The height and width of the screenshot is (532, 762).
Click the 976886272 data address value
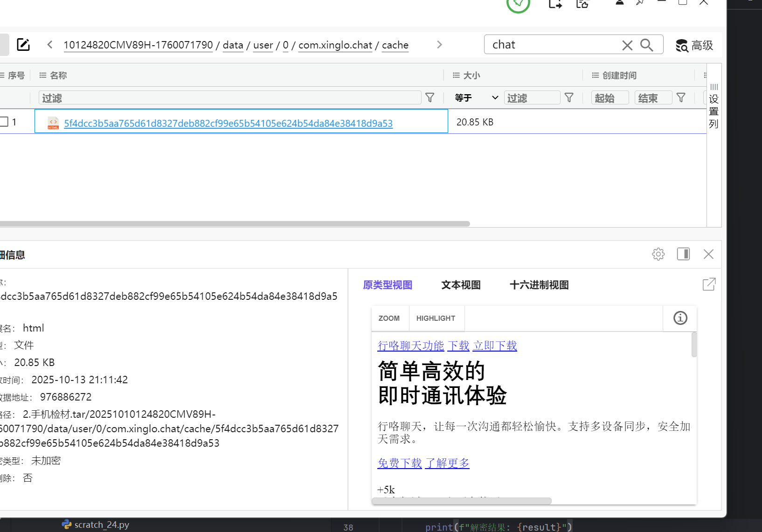[x=66, y=397]
